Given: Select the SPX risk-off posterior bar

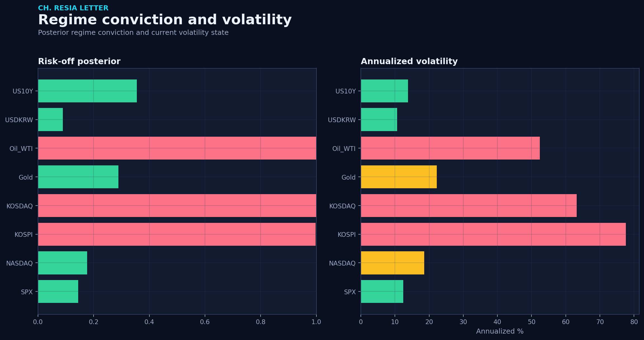Looking at the screenshot, I should 58,291.
